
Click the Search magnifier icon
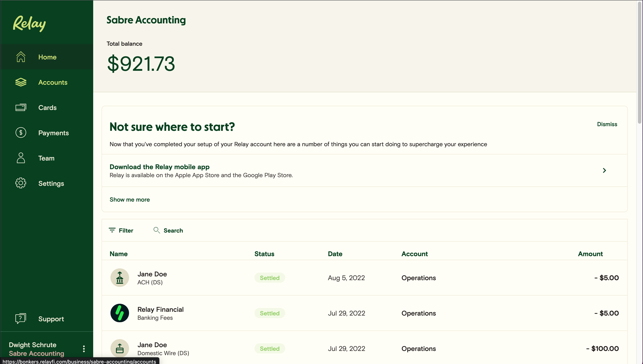[x=157, y=230]
